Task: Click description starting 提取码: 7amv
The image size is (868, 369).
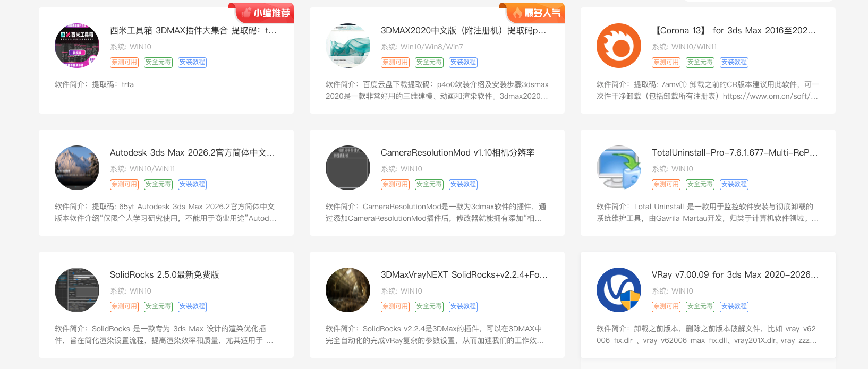Action: point(708,90)
